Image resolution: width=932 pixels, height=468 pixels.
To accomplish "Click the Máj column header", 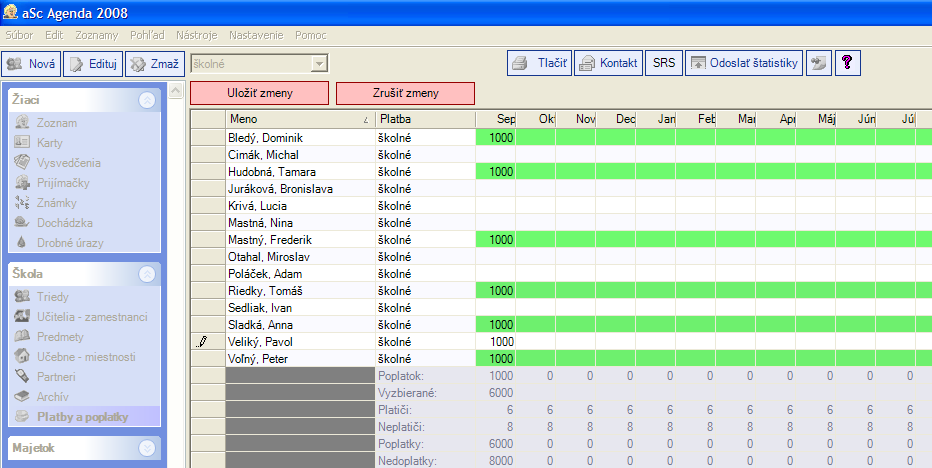I will pyautogui.click(x=816, y=119).
